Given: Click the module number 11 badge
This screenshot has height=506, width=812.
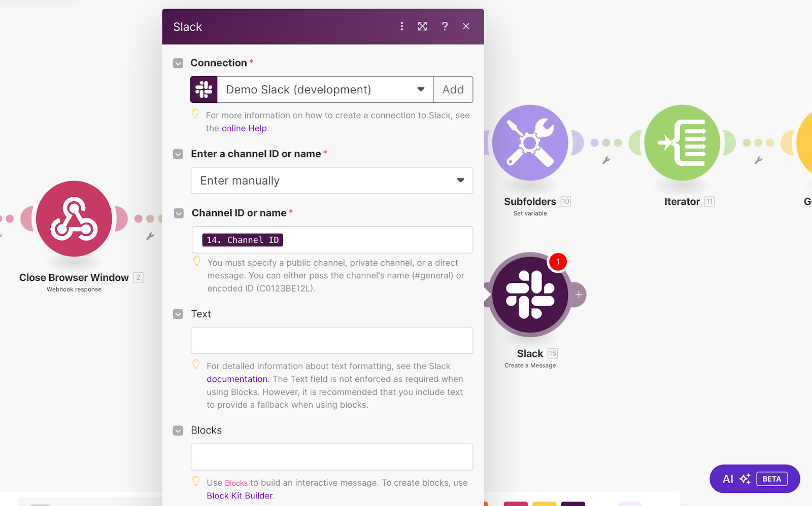Looking at the screenshot, I should coord(709,201).
